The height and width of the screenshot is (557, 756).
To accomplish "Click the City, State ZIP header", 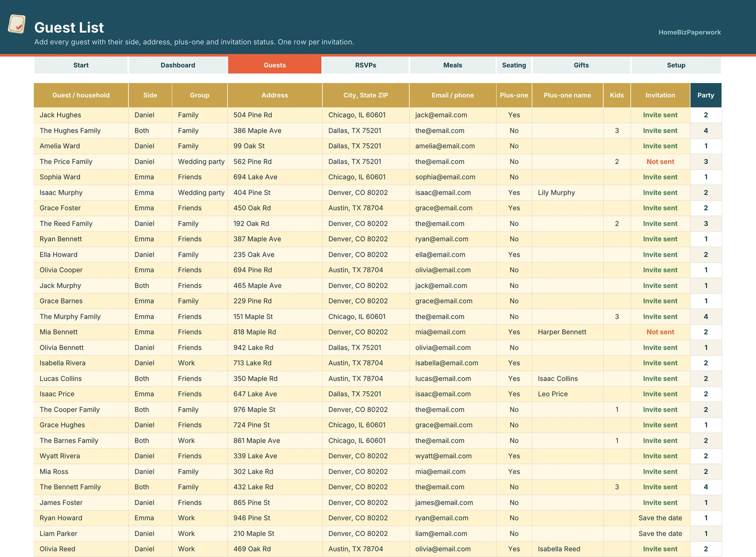I will [x=366, y=95].
